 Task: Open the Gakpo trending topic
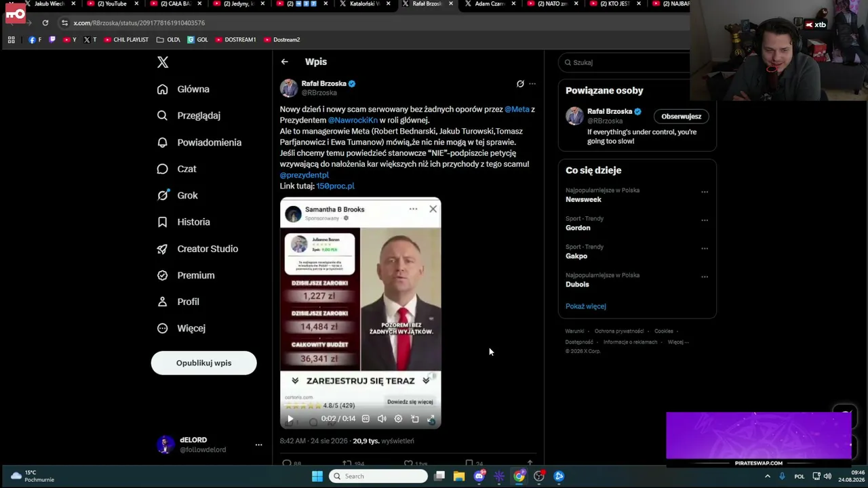point(576,256)
